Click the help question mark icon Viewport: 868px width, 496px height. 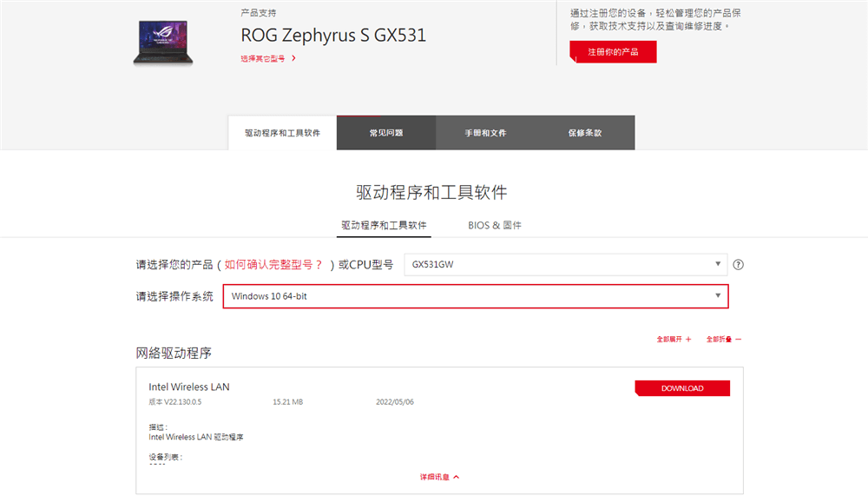tap(738, 265)
